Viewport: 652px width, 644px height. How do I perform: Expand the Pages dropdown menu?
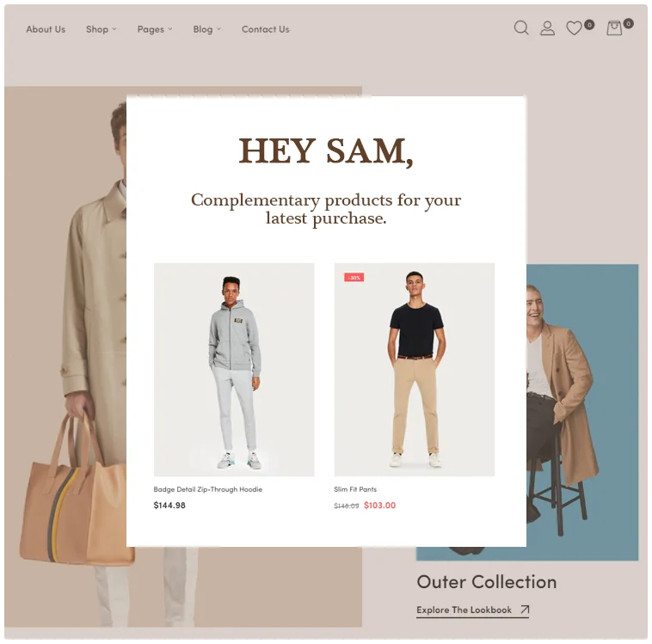click(155, 29)
